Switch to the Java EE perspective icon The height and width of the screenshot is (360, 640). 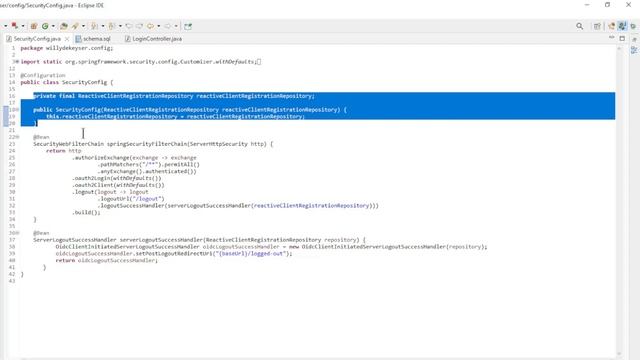611,26
